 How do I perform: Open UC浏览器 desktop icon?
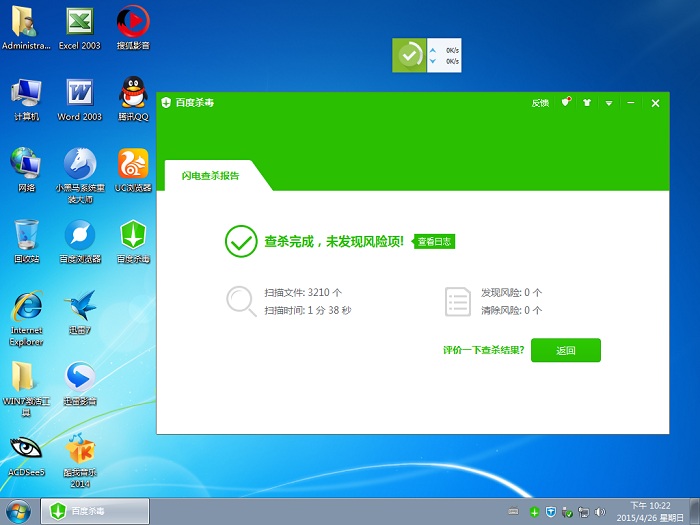click(133, 168)
